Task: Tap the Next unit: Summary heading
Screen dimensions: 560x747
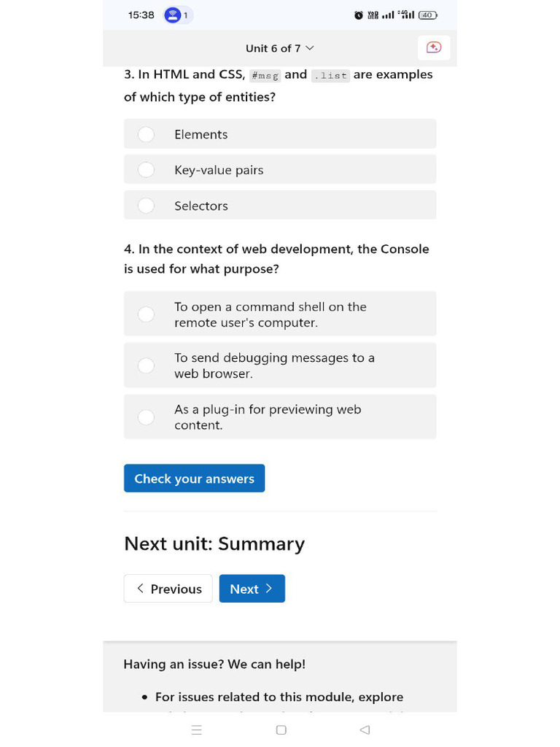Action: tap(214, 544)
